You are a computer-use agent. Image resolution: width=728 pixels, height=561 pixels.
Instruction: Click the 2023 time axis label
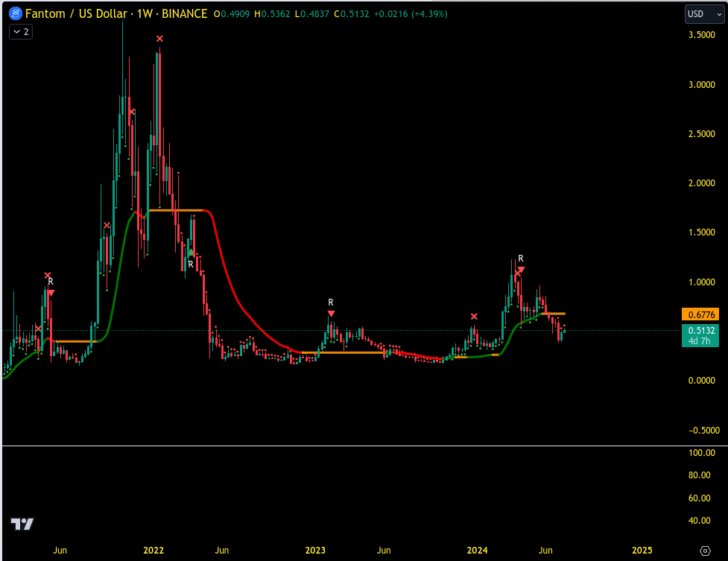coord(315,551)
